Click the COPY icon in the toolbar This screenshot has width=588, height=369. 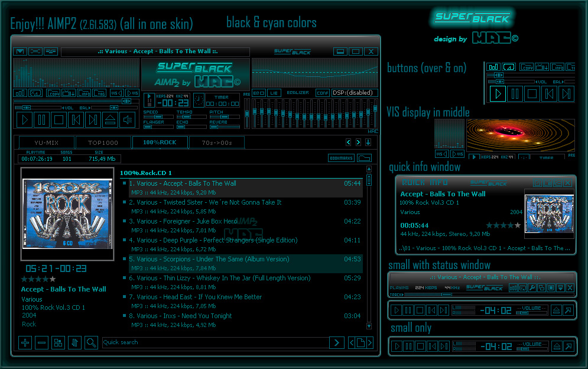(53, 93)
